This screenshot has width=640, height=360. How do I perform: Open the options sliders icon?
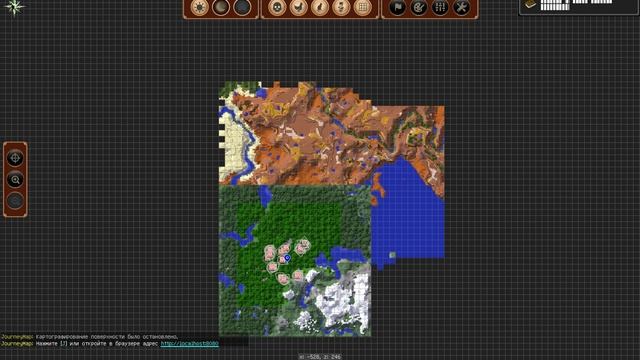pyautogui.click(x=440, y=7)
